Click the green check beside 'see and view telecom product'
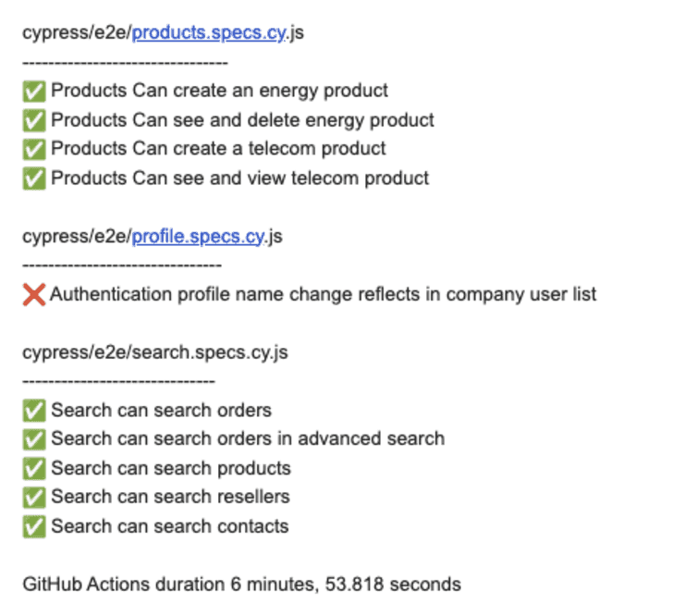The width and height of the screenshot is (697, 616). [34, 179]
